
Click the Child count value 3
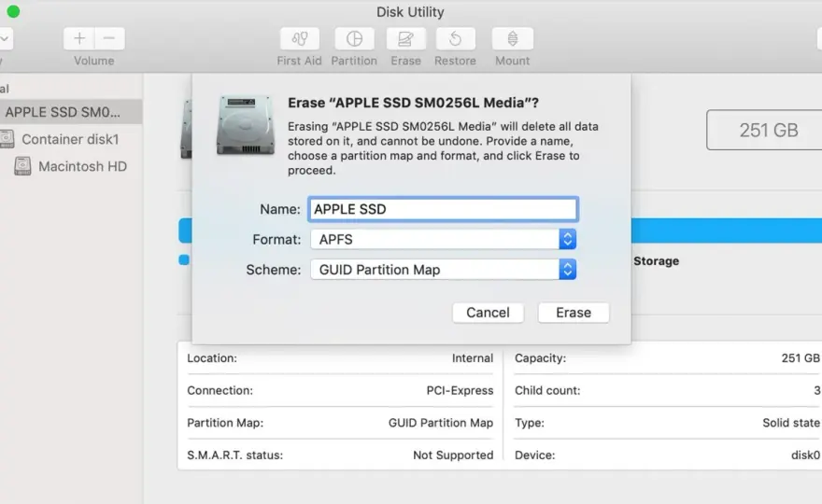[816, 391]
